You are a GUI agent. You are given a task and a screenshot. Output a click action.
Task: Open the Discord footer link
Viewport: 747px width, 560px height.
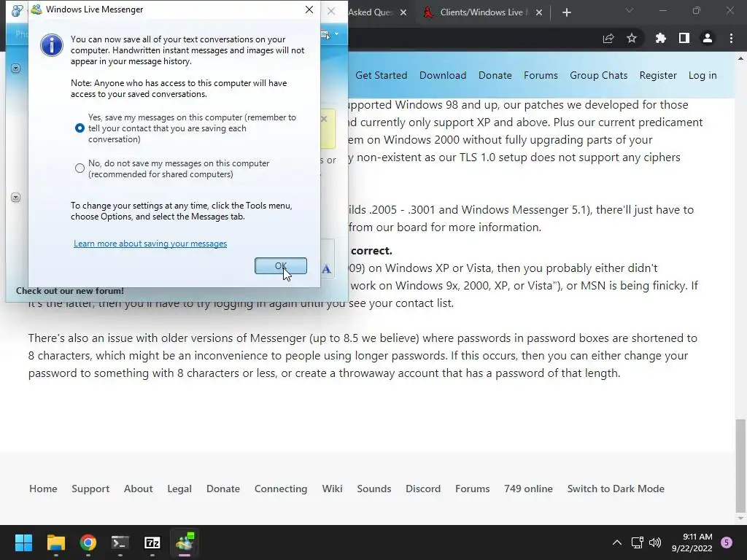point(423,489)
